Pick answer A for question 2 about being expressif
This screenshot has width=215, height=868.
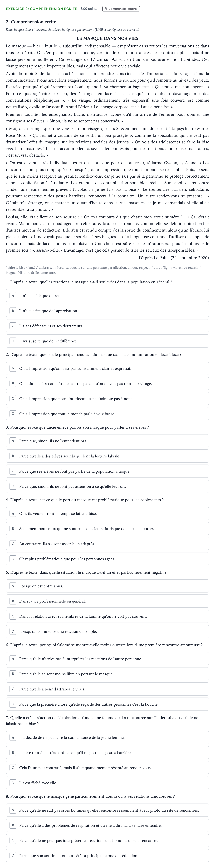click(x=107, y=368)
